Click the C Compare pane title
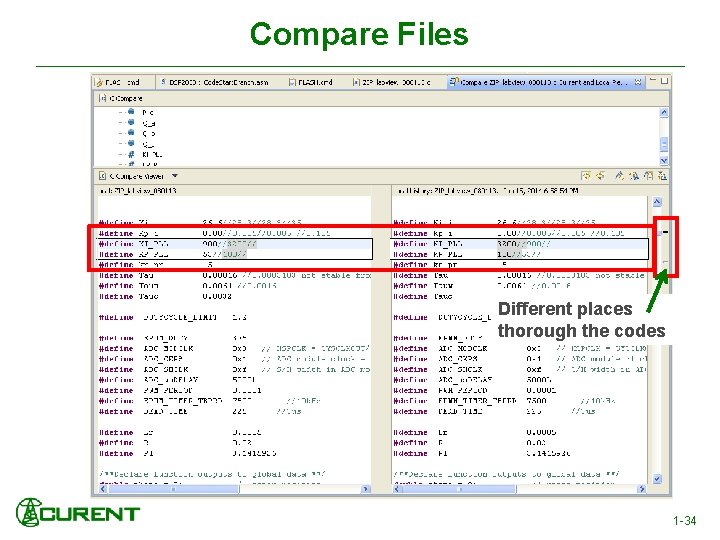720x540 pixels. [121, 98]
